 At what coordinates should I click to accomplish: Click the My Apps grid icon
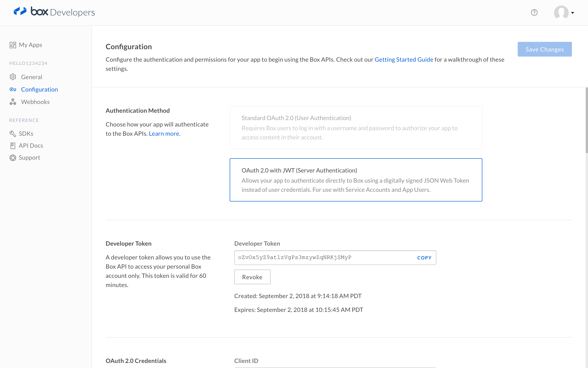click(13, 45)
